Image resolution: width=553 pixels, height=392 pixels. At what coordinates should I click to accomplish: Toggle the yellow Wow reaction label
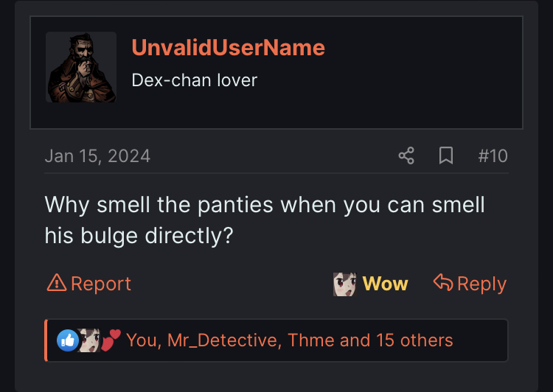pyautogui.click(x=385, y=284)
